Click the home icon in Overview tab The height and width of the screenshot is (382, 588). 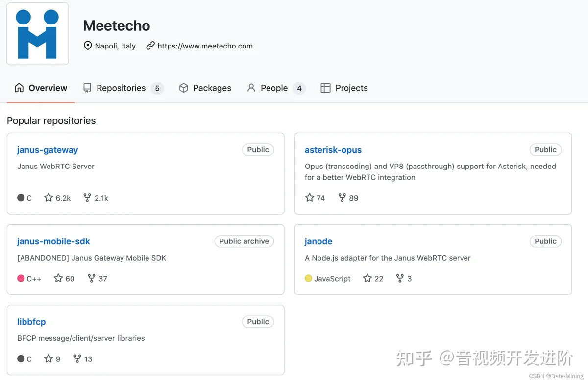click(19, 88)
